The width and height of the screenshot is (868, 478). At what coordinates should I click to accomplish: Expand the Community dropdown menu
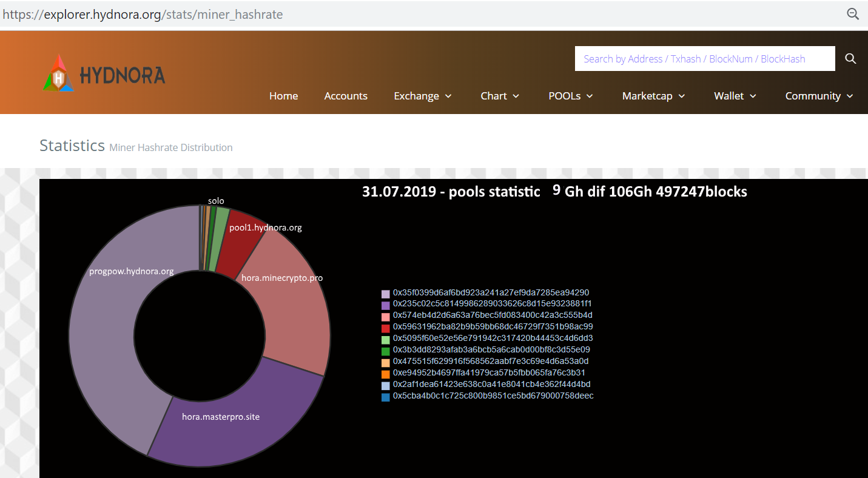tap(819, 96)
